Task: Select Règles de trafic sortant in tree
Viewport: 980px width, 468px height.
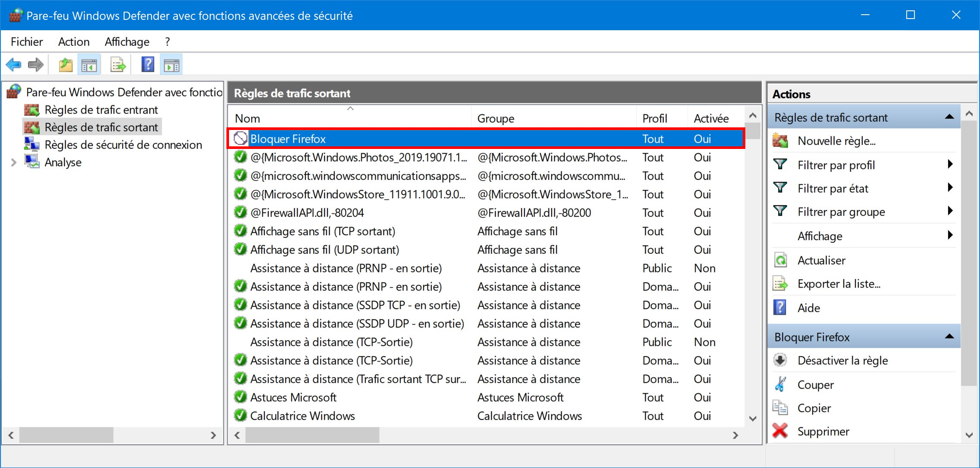Action: point(101,127)
